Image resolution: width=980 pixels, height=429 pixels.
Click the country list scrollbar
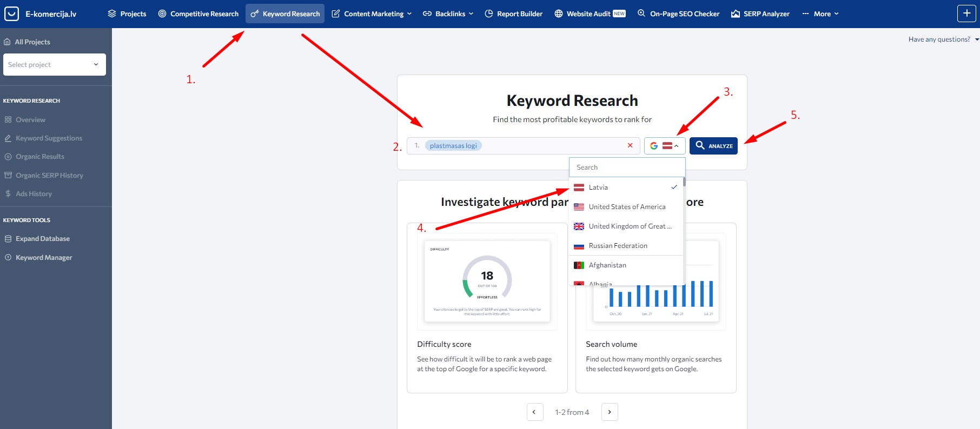click(x=684, y=182)
